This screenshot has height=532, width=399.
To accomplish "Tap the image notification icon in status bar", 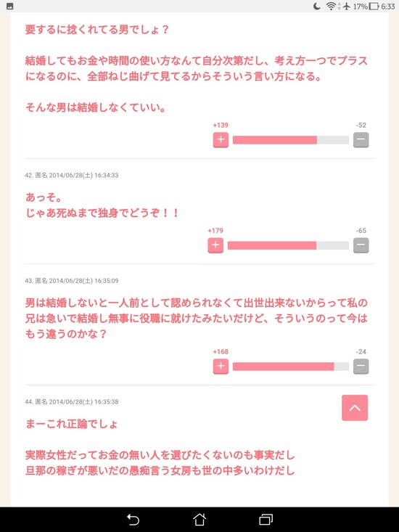I will [10, 7].
